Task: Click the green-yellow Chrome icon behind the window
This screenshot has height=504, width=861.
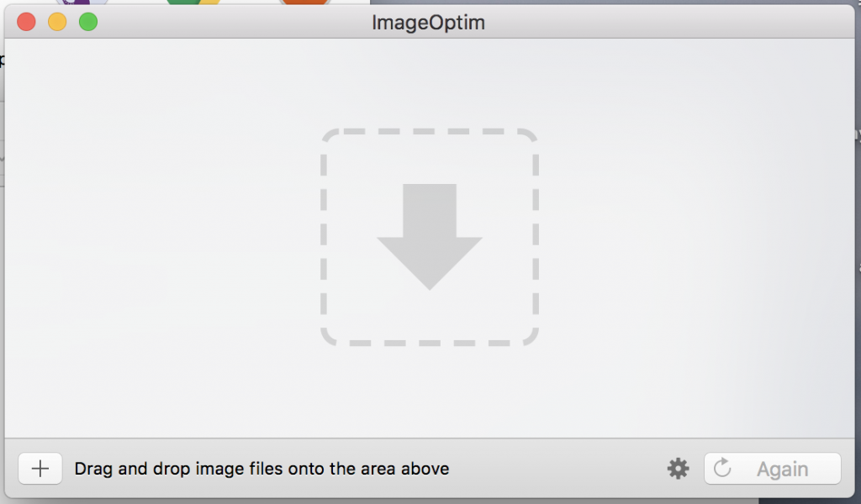Action: (x=193, y=3)
